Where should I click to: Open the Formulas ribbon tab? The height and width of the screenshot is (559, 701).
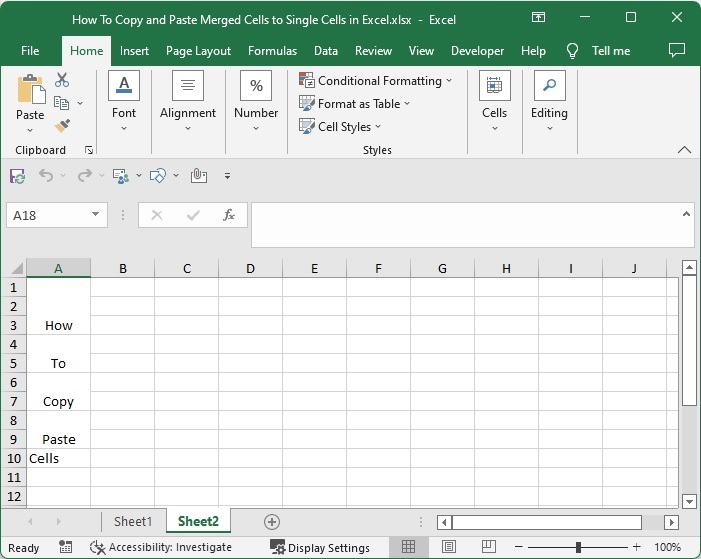pyautogui.click(x=272, y=51)
